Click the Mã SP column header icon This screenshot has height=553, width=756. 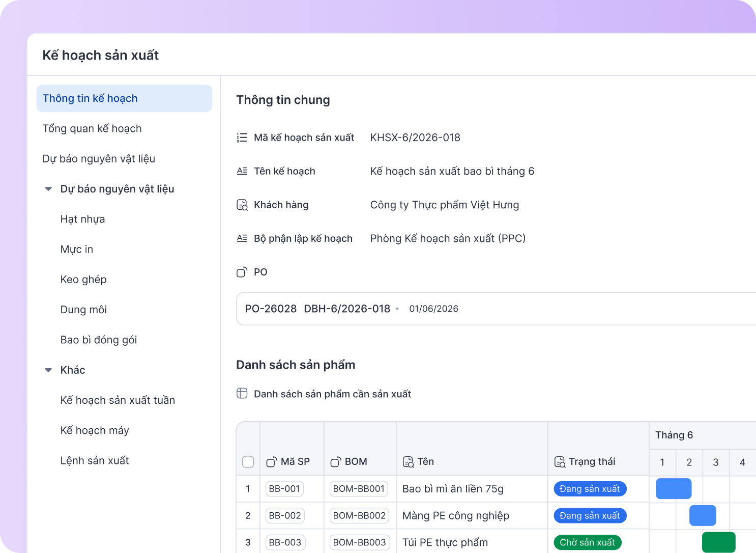[272, 462]
